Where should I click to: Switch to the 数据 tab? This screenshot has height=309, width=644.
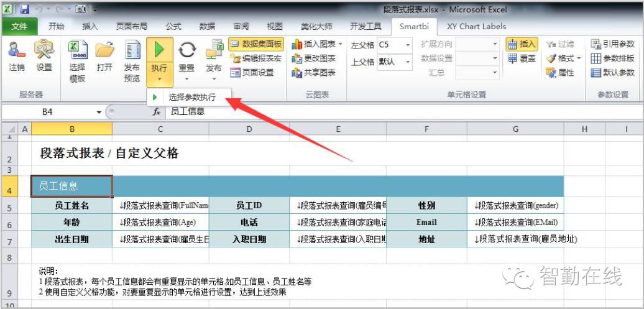pyautogui.click(x=207, y=26)
